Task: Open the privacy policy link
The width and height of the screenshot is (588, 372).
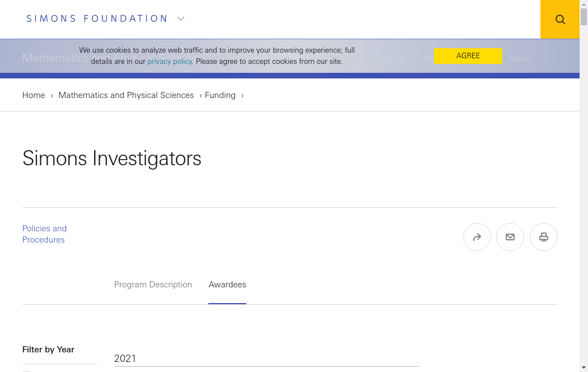Action: [170, 62]
